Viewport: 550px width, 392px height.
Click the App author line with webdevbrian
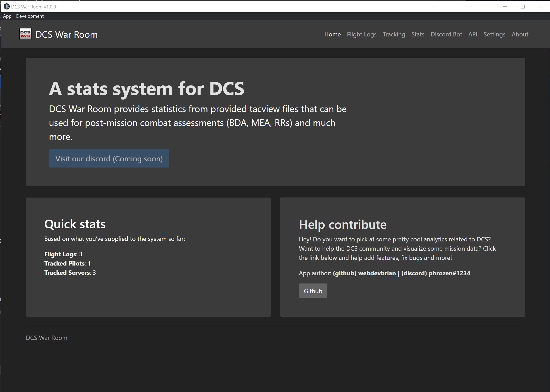(384, 273)
